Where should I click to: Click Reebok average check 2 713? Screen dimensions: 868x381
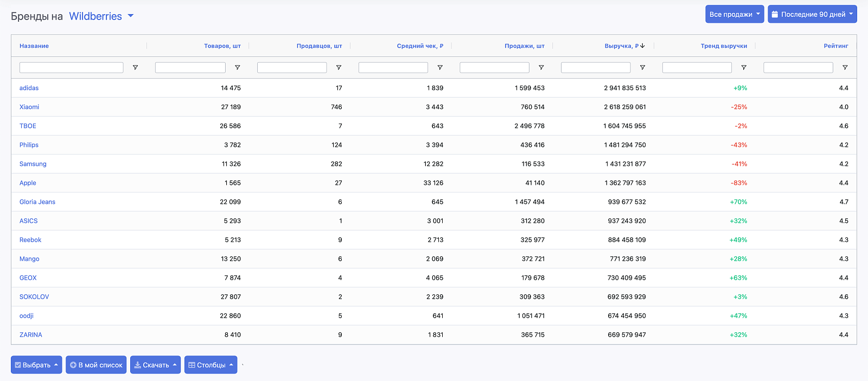(436, 240)
